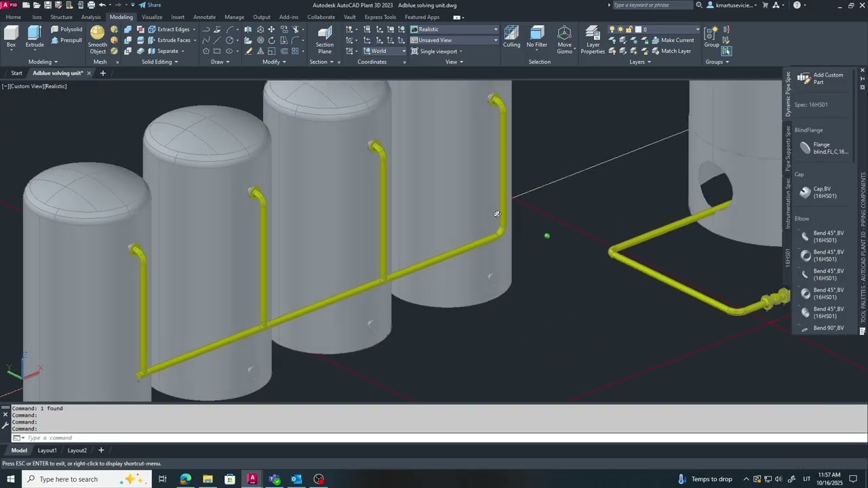Click the Save icon in quick access toolbar

pos(47,5)
